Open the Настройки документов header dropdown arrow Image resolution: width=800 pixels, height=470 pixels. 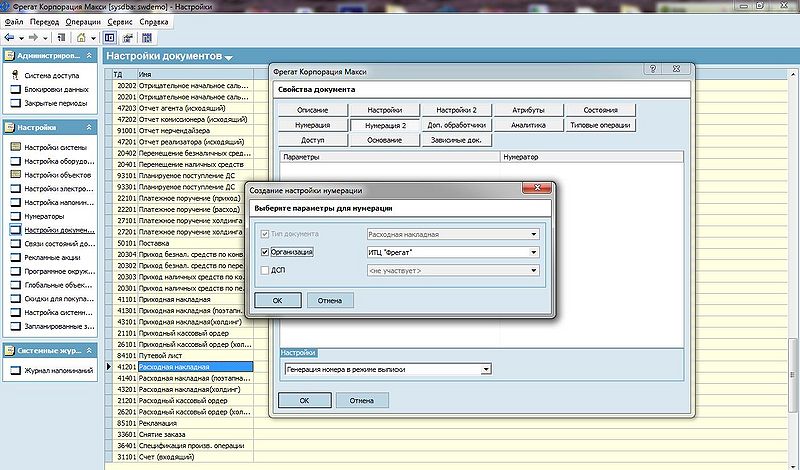(229, 58)
